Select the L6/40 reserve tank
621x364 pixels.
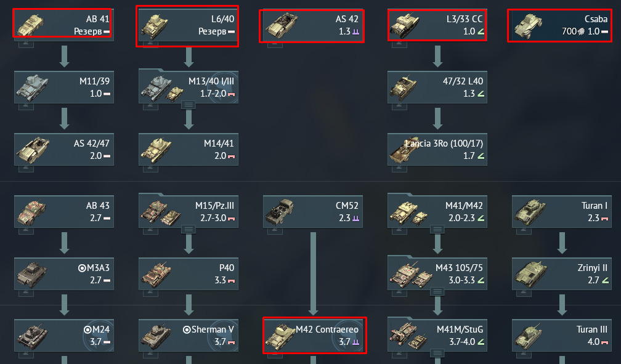(x=187, y=26)
